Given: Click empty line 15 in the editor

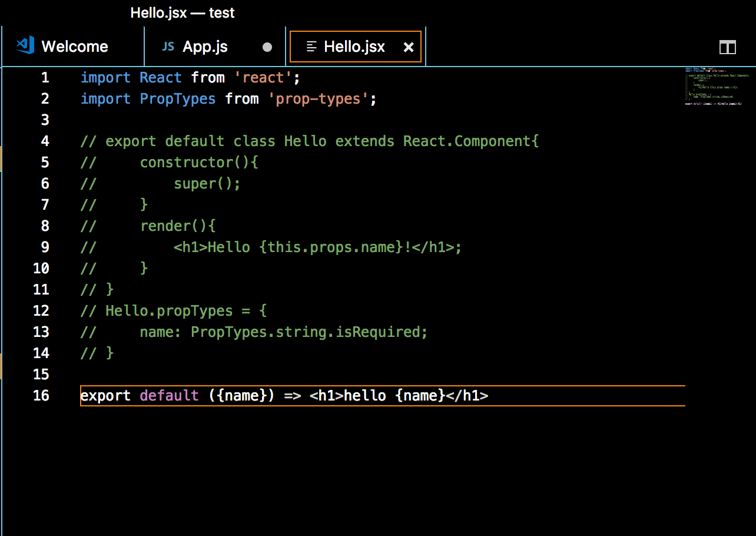Looking at the screenshot, I should [177, 374].
